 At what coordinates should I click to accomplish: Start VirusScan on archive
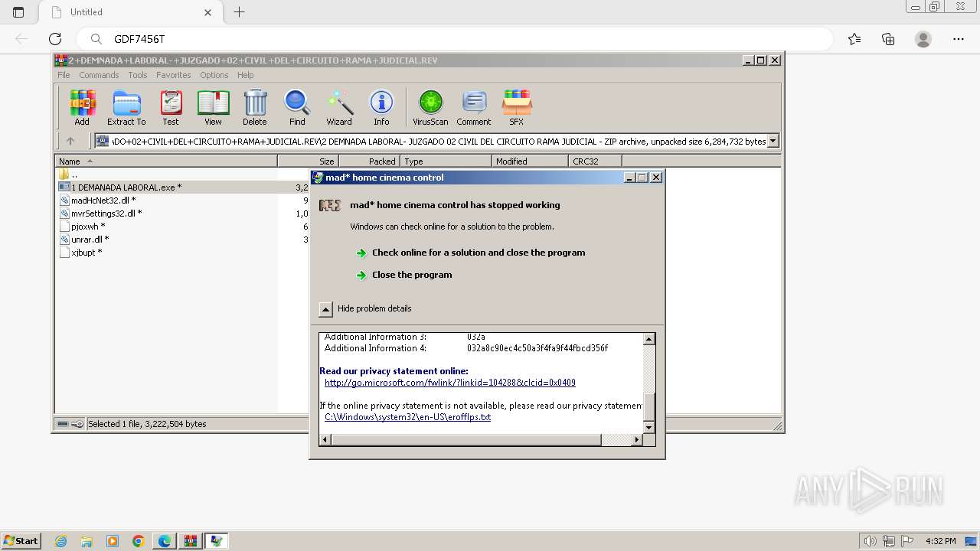point(430,107)
